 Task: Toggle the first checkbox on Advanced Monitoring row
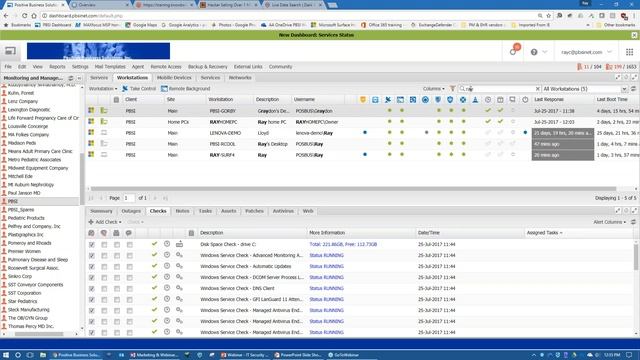[x=92, y=256]
